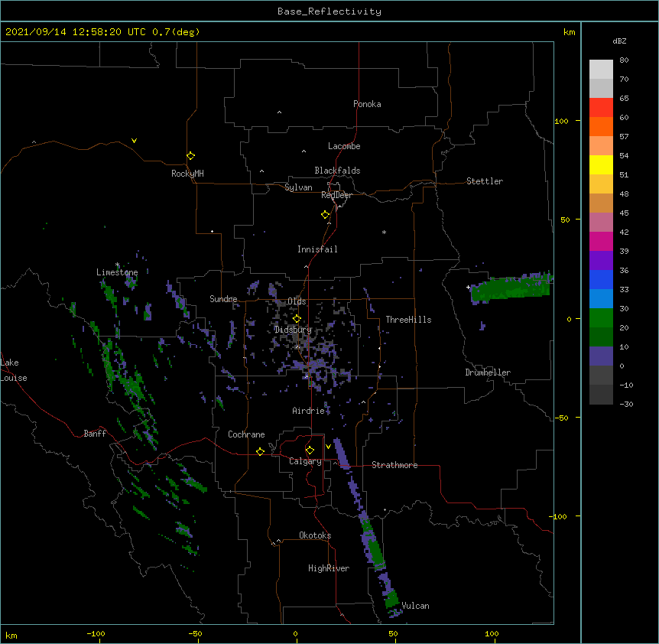
Task: Select the light gray 70 dBZ legend swatch
Action: coord(601,70)
